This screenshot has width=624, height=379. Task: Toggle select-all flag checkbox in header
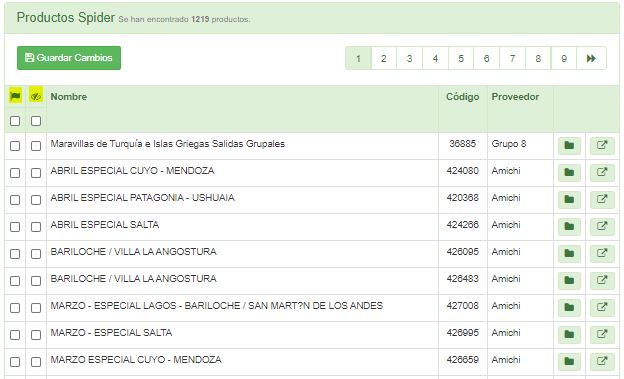15,121
